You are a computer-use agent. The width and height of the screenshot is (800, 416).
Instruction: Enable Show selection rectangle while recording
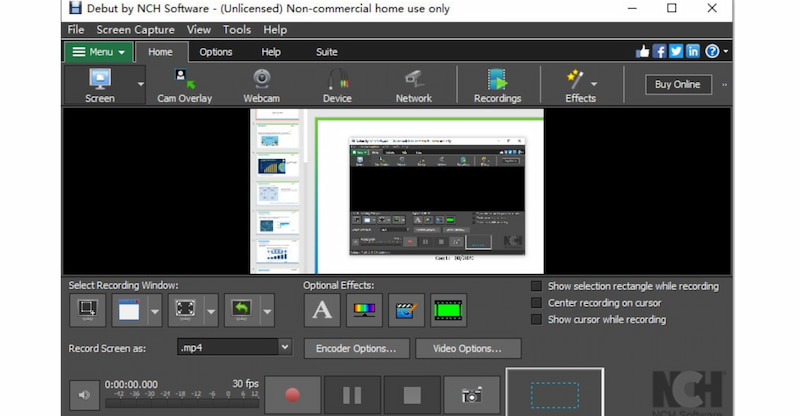click(x=537, y=286)
